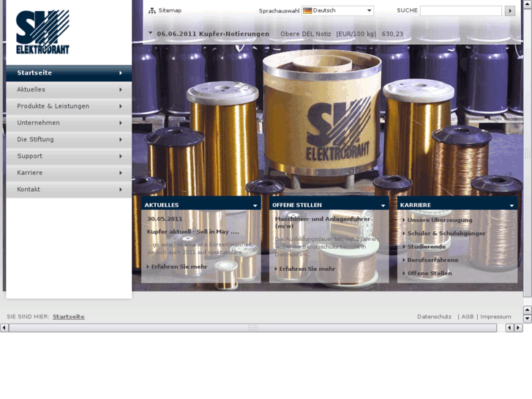The height and width of the screenshot is (399, 532).
Task: Open the AGB footer link
Action: [467, 317]
